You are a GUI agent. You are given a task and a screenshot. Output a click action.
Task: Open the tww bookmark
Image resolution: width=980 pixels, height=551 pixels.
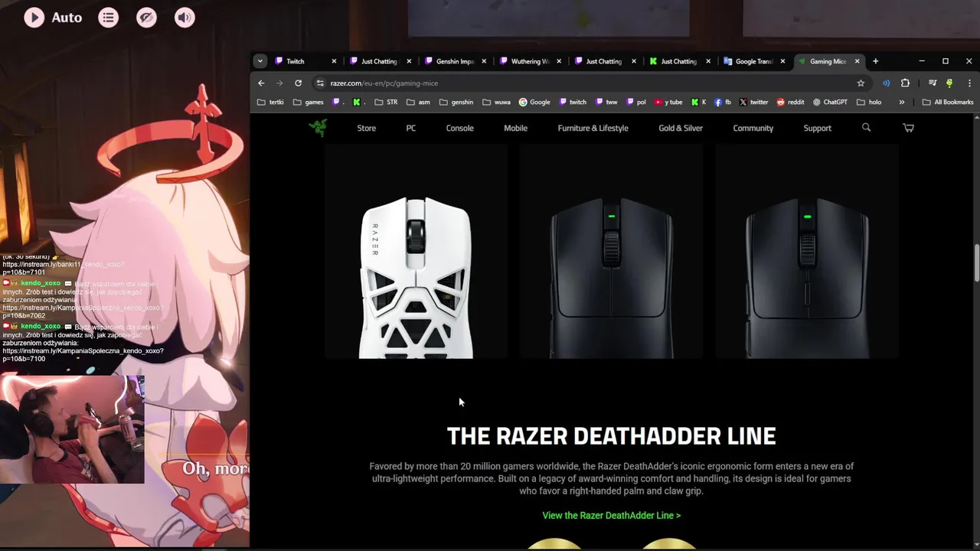606,102
